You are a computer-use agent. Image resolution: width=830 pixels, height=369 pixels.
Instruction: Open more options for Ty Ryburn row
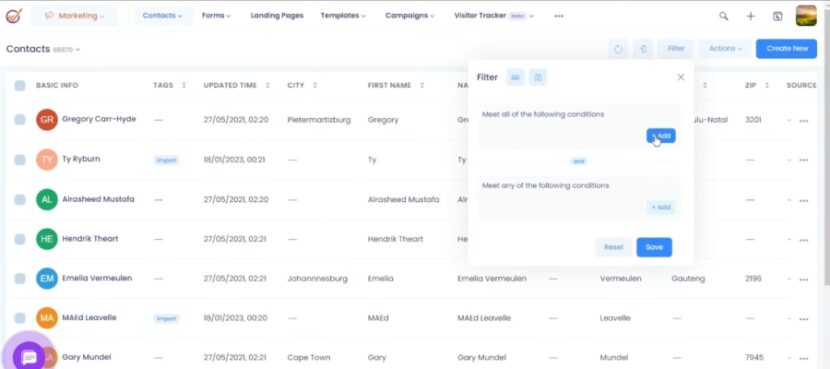pos(804,161)
